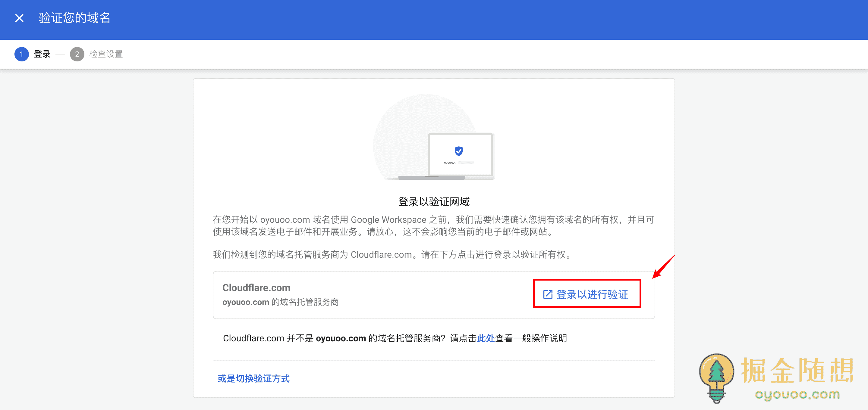
Task: Click the 检查设置 step label
Action: [106, 54]
